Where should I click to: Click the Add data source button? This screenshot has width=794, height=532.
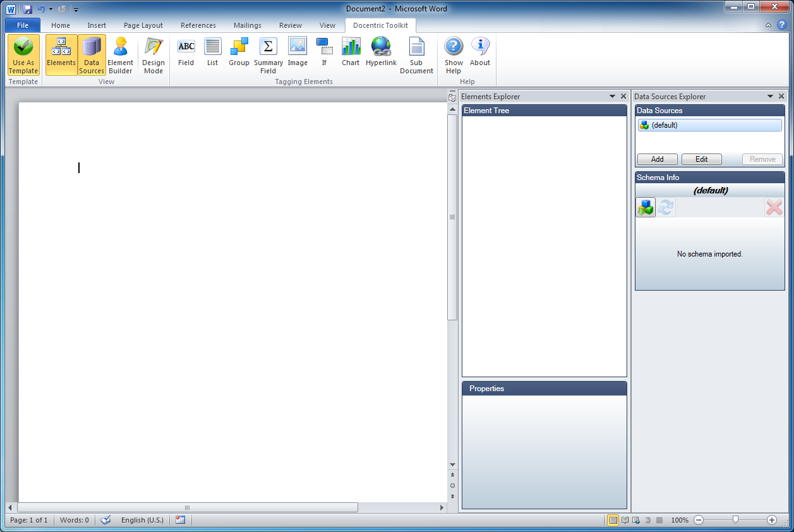(657, 159)
